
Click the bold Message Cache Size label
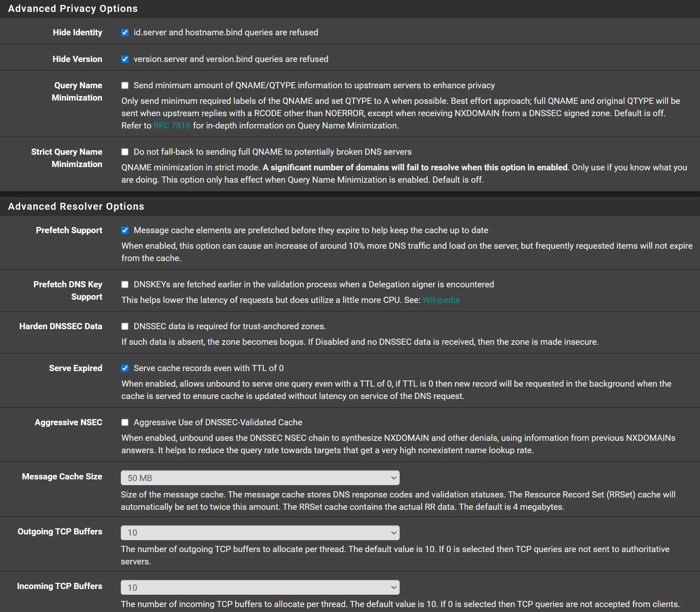[62, 477]
